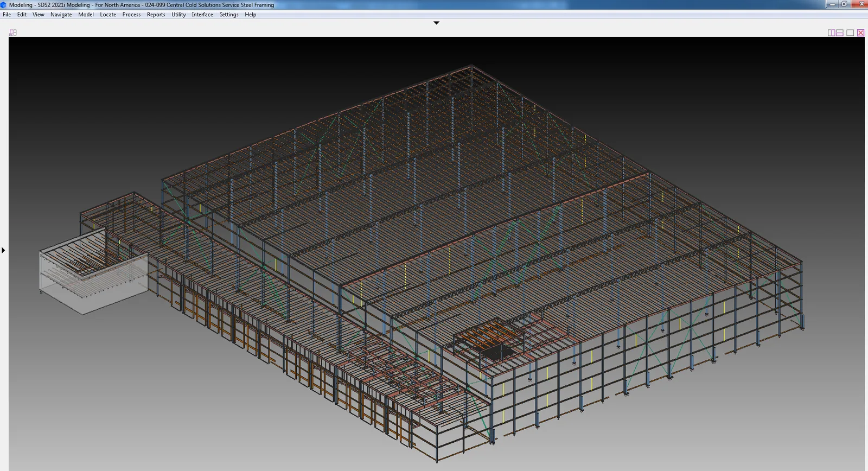
Task: Minimize the SDS2 Modeling window
Action: click(833, 4)
